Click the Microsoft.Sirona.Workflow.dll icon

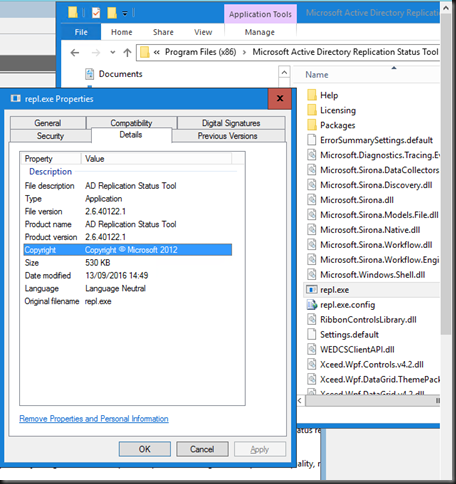point(312,245)
